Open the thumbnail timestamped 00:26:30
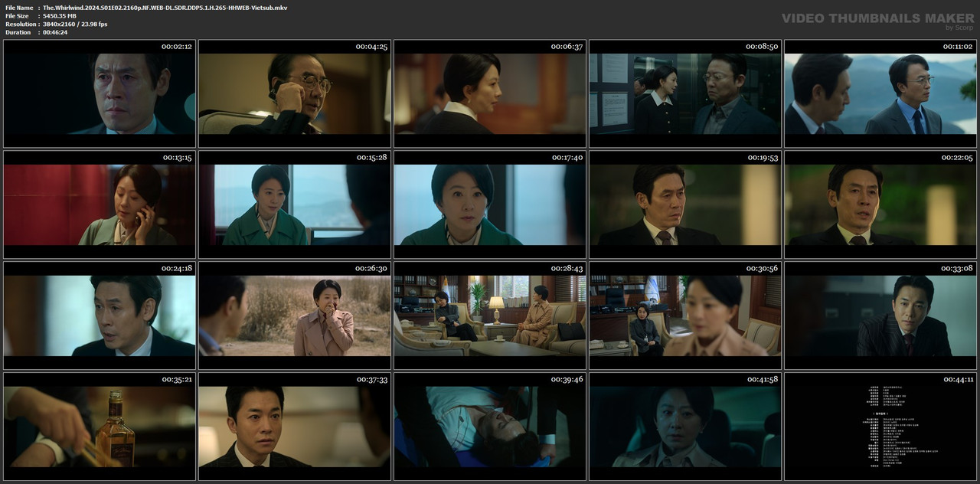 pos(295,316)
